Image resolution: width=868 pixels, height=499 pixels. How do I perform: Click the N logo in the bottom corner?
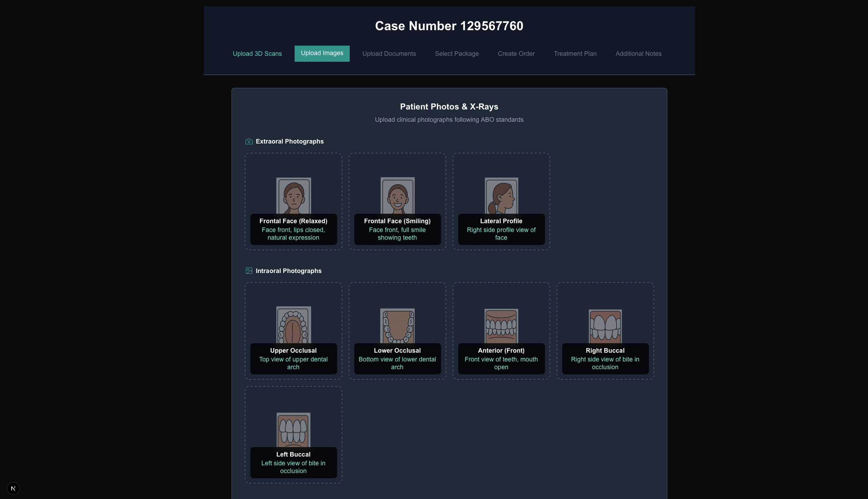click(x=13, y=488)
